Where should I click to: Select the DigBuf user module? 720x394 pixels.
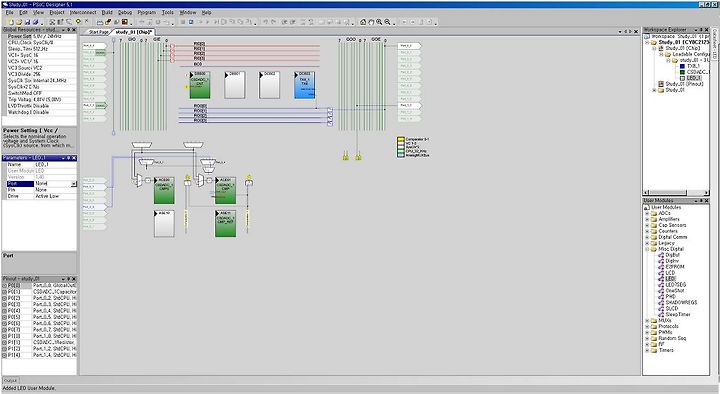[x=672, y=255]
